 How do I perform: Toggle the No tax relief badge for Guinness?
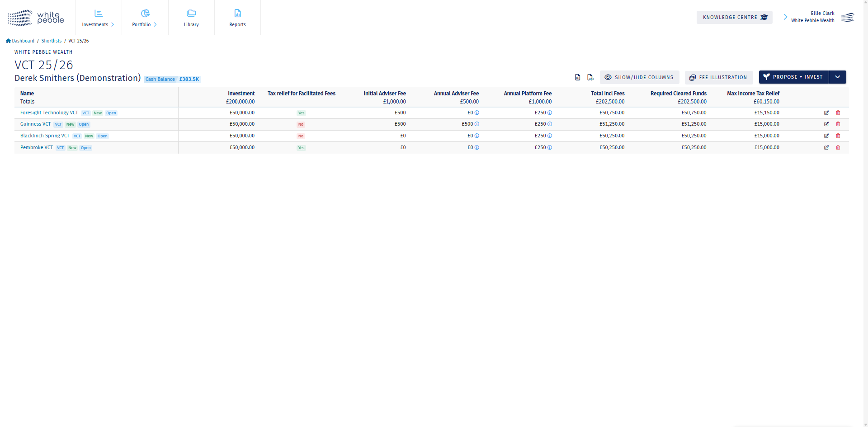[301, 124]
